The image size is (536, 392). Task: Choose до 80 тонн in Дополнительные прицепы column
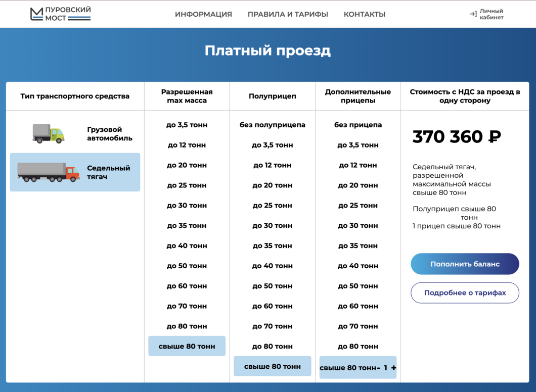click(x=358, y=347)
